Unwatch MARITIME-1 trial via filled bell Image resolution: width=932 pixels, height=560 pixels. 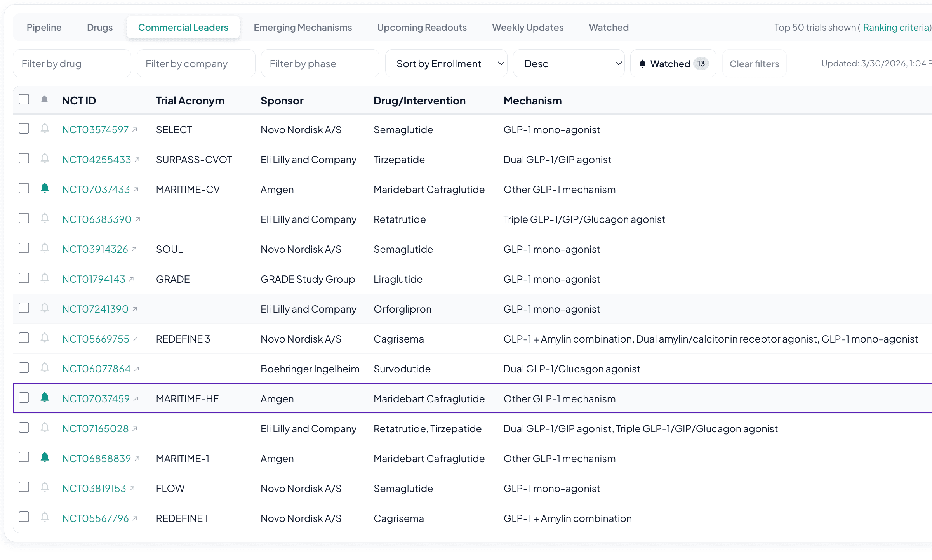click(x=45, y=457)
